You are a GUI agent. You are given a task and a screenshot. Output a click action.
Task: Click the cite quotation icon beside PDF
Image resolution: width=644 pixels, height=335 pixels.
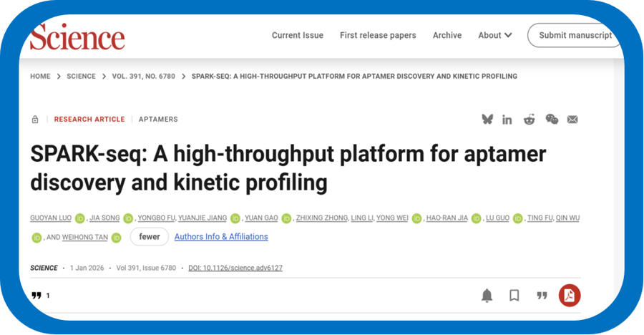pyautogui.click(x=542, y=295)
